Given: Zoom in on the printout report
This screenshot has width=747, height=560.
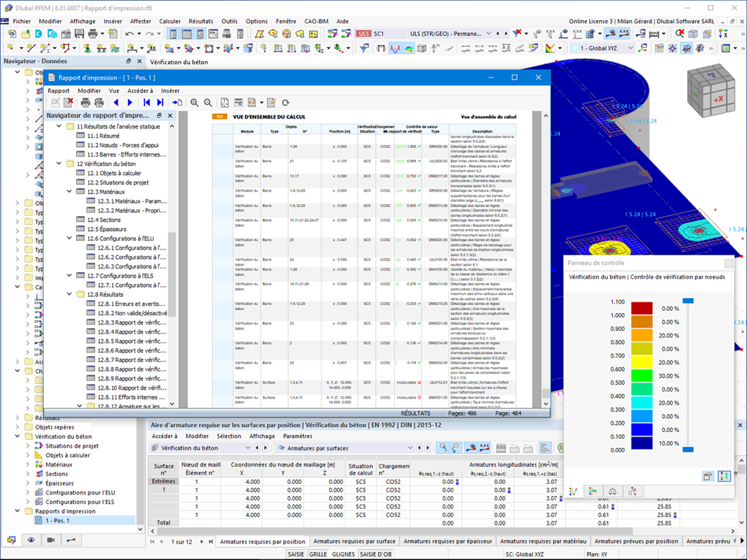Looking at the screenshot, I should click(x=195, y=103).
